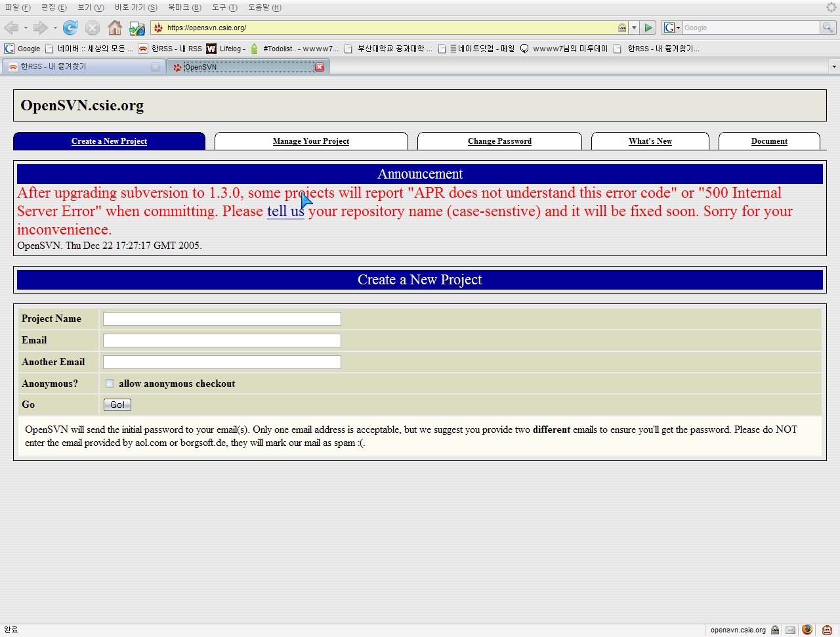Open the 북마크 (B) menu
840x637 pixels.
pos(184,7)
